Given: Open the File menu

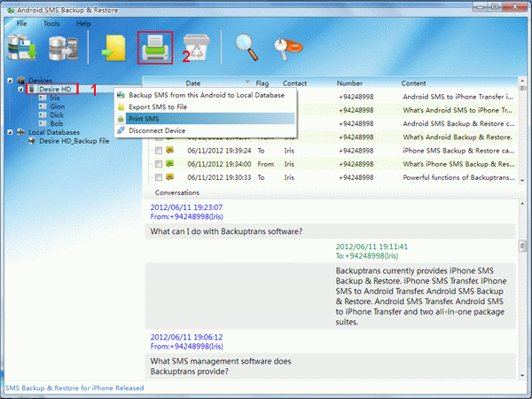Looking at the screenshot, I should (x=21, y=23).
